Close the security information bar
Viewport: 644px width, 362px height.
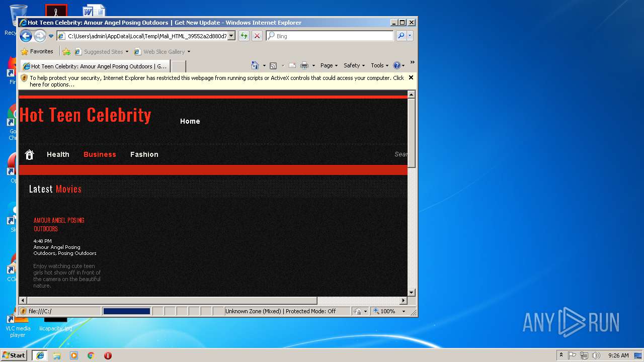click(411, 77)
